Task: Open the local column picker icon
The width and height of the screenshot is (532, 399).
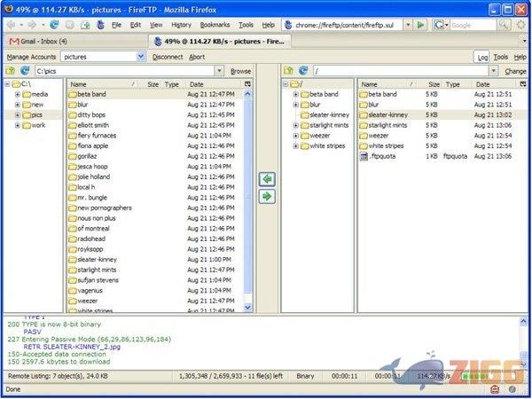Action: tap(247, 84)
